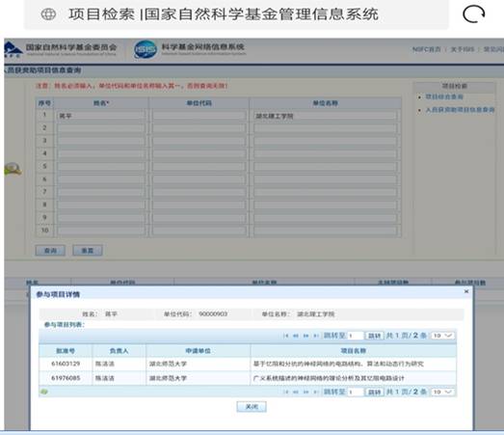This screenshot has width=504, height=435.
Task: Open 人员获资助项目信息查询 in the side panel
Action: pyautogui.click(x=460, y=110)
